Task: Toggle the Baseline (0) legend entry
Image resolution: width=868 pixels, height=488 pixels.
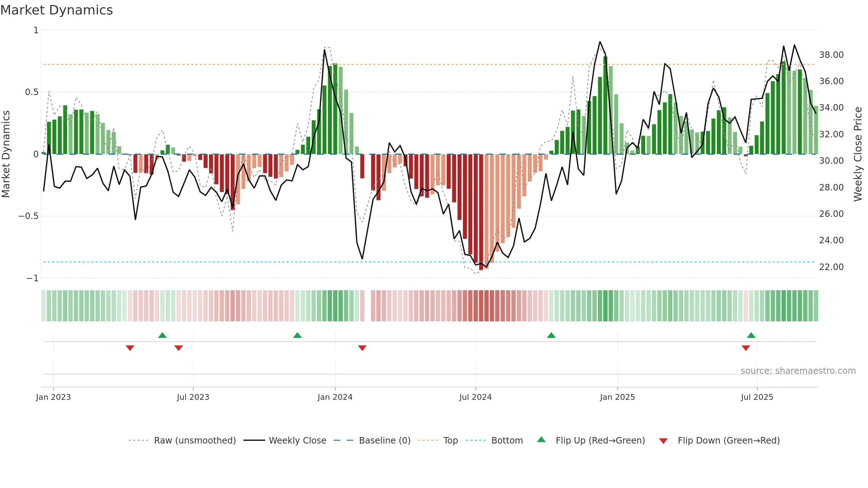Action: pyautogui.click(x=372, y=440)
